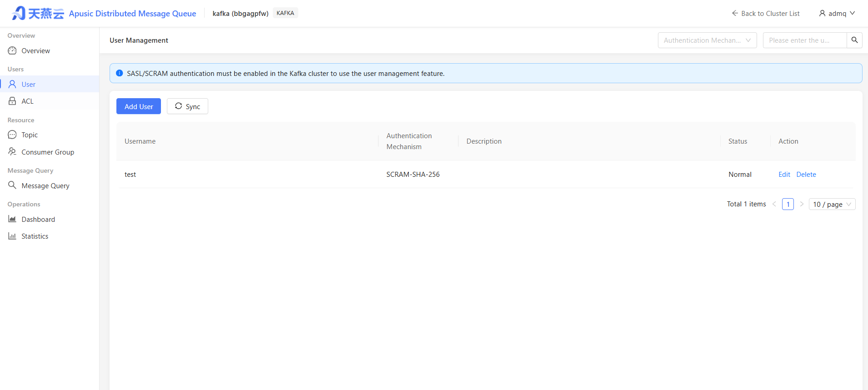The height and width of the screenshot is (390, 868).
Task: Expand the admq account menu chevron
Action: (x=853, y=13)
